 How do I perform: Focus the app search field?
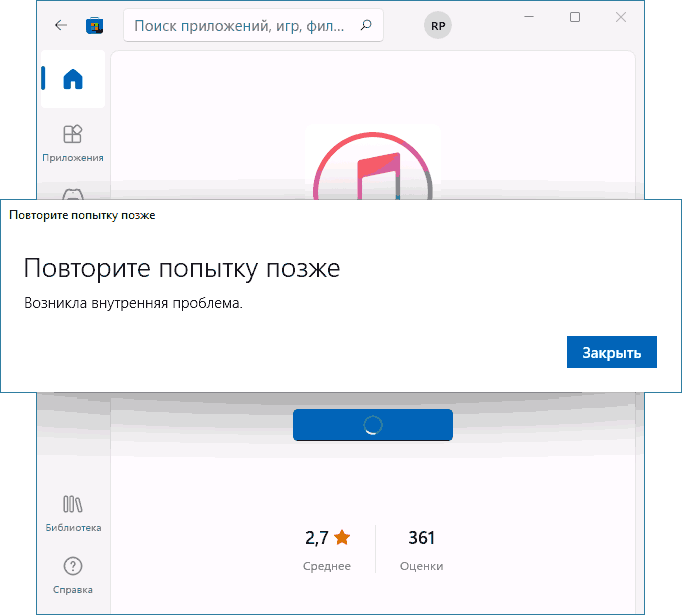[253, 26]
